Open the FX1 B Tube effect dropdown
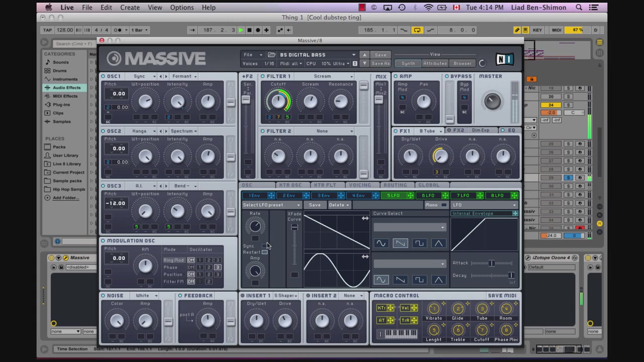The height and width of the screenshot is (362, 644). click(x=430, y=131)
